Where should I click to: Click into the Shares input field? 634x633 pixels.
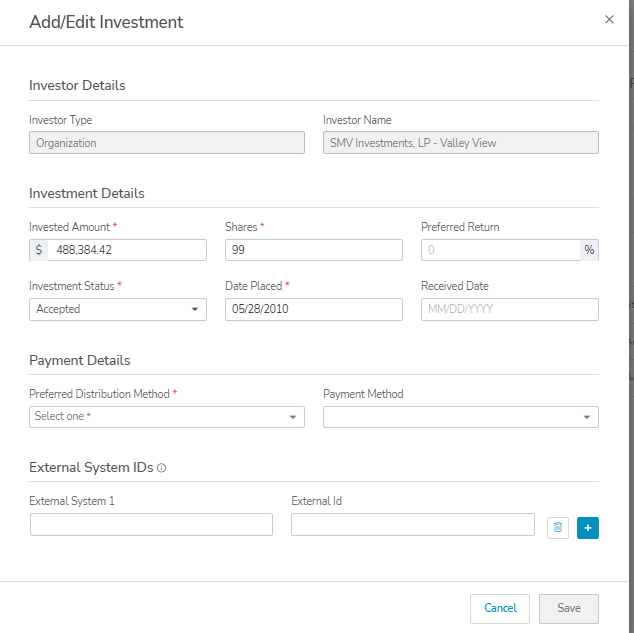tap(313, 250)
